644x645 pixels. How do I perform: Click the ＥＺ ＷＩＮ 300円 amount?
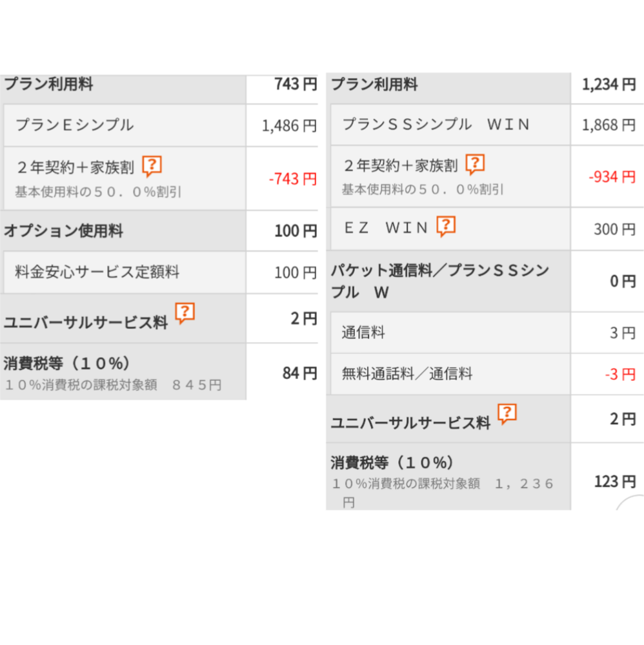(615, 229)
